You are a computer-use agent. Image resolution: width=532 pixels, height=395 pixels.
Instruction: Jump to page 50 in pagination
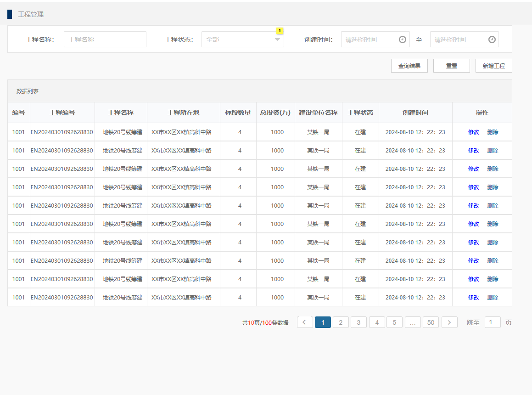pos(431,322)
